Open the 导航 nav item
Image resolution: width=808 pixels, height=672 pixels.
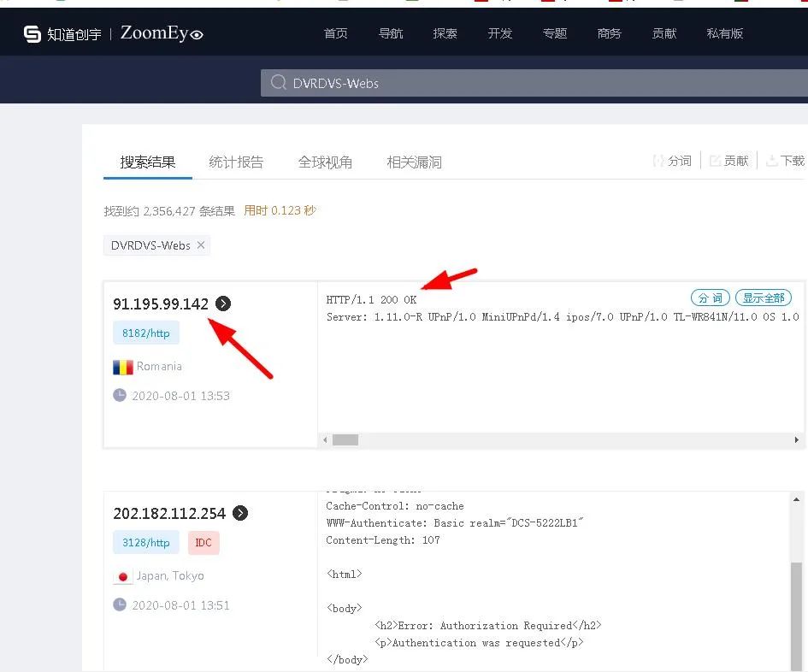(391, 33)
